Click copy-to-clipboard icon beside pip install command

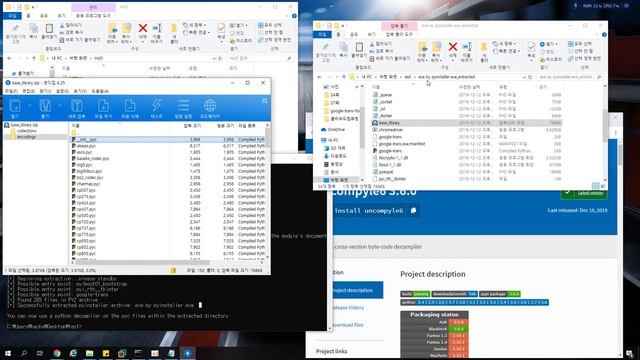(x=413, y=210)
